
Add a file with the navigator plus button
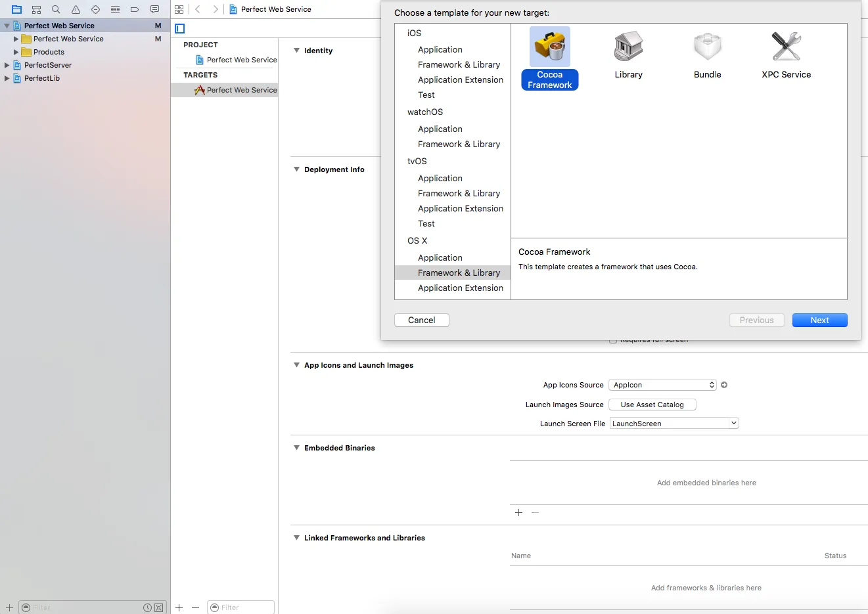tap(9, 607)
